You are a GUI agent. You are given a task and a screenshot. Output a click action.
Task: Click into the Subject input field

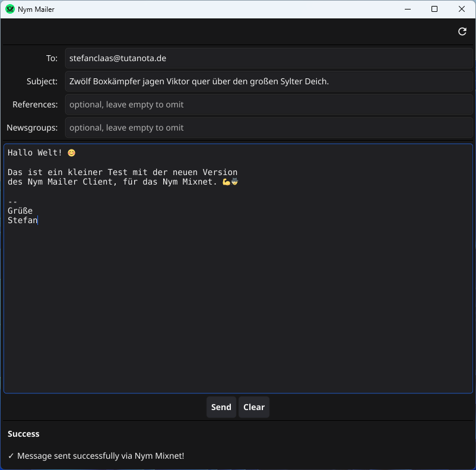[x=268, y=81]
